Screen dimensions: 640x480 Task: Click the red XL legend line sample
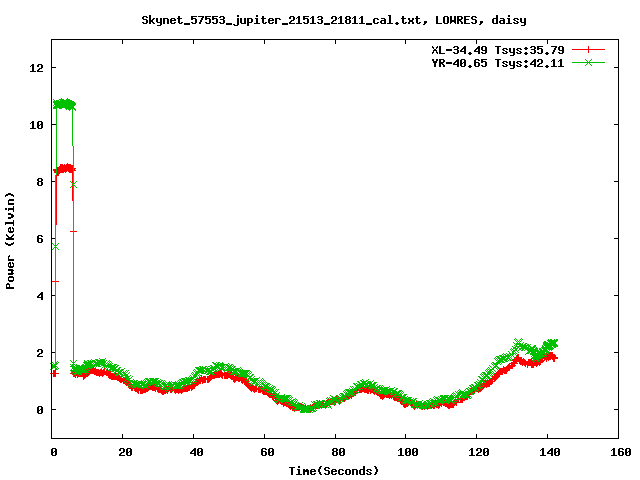tap(588, 50)
